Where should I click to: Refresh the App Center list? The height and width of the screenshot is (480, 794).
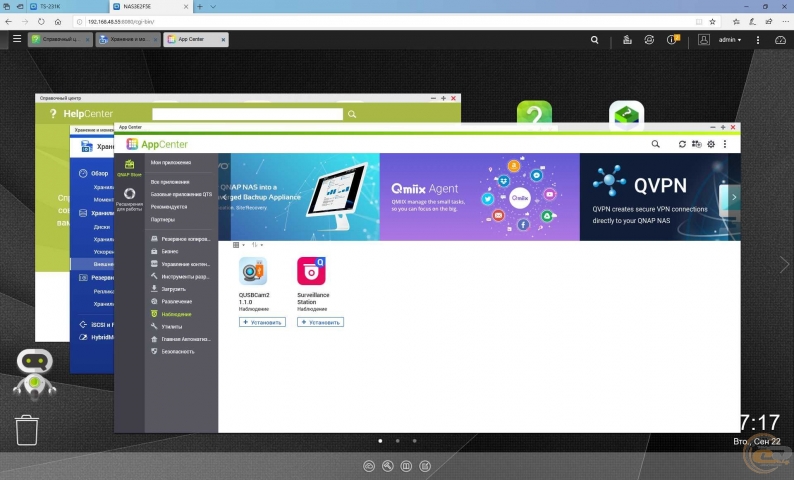click(682, 144)
